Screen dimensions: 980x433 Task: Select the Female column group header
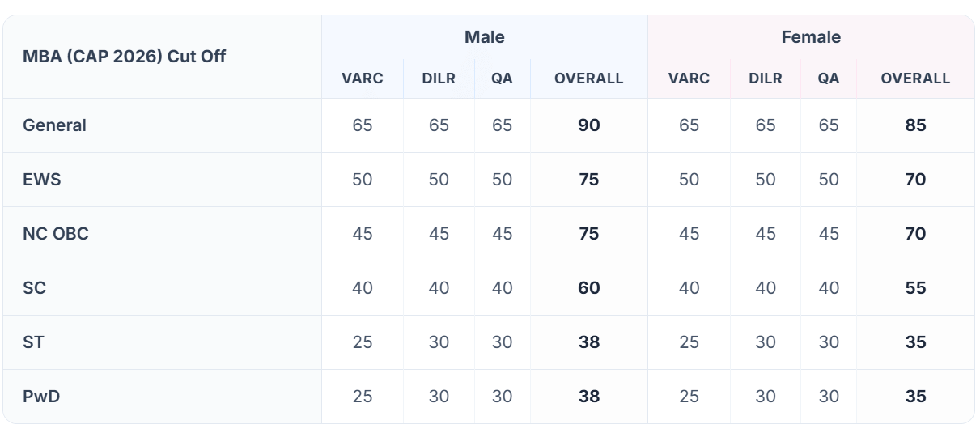[811, 37]
